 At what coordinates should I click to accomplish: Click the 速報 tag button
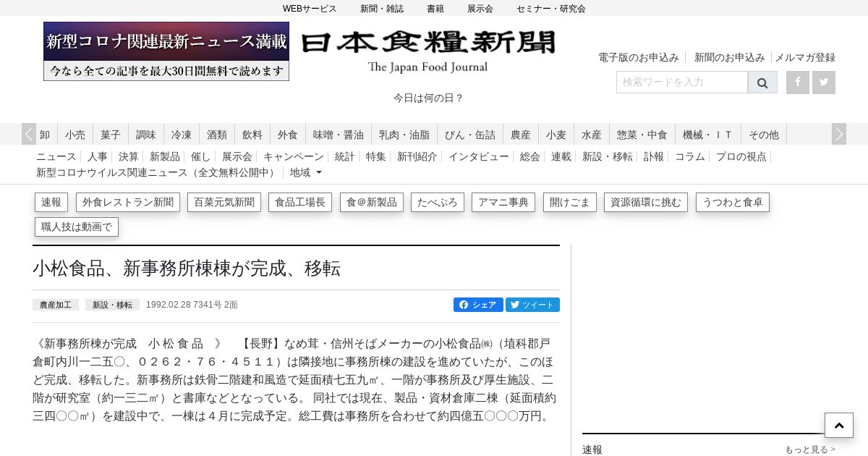[x=51, y=203]
